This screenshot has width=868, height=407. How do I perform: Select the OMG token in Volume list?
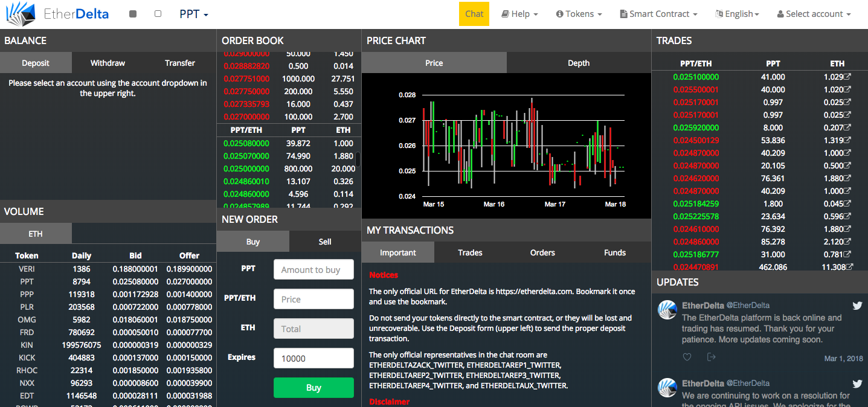pos(27,319)
